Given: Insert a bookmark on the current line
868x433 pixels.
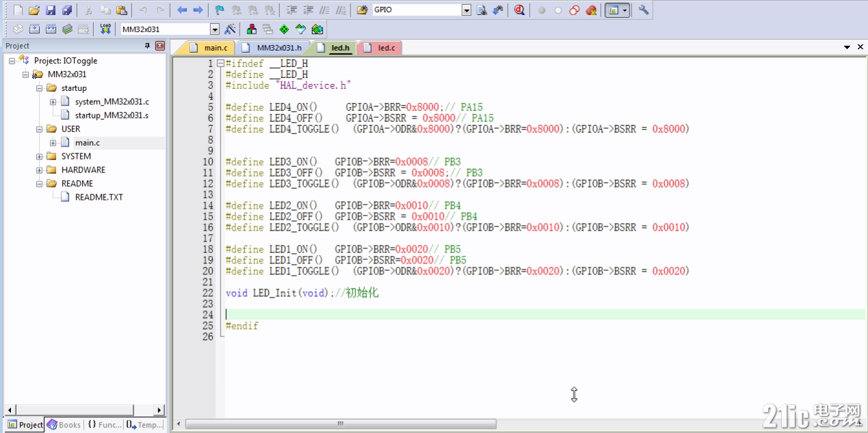Looking at the screenshot, I should tap(220, 10).
